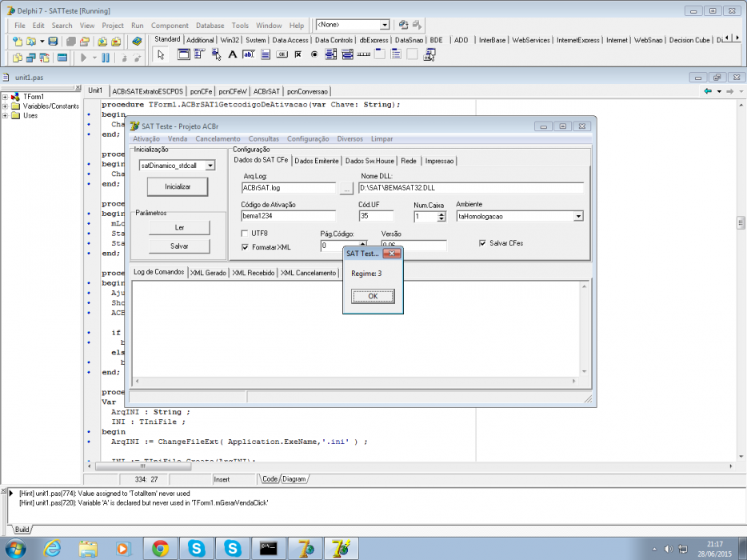Click the Save file icon in toolbar
This screenshot has width=747, height=560.
pos(53,42)
